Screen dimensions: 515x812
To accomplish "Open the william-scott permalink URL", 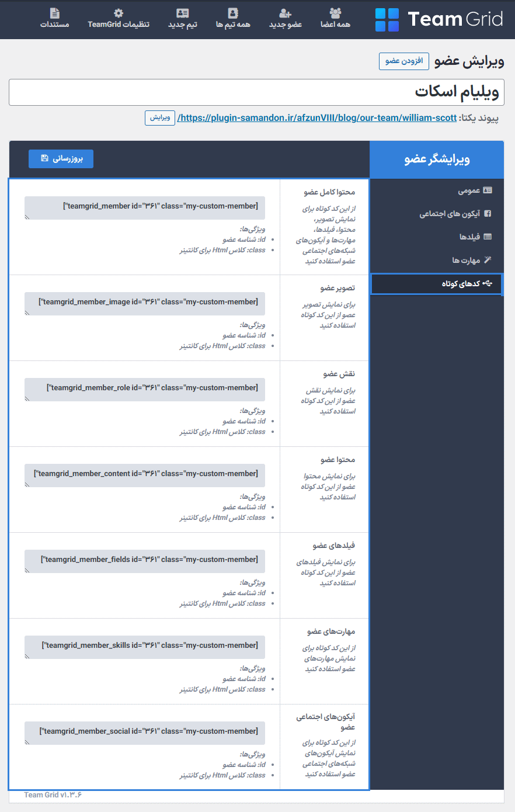I will coord(318,118).
